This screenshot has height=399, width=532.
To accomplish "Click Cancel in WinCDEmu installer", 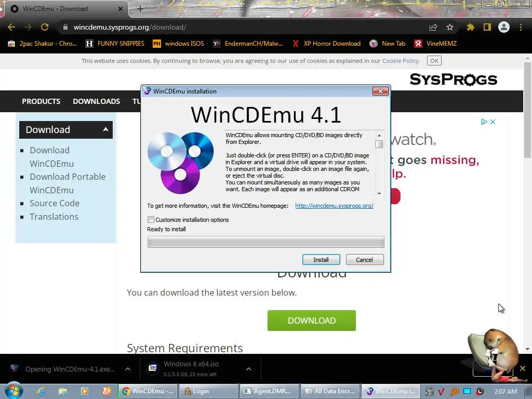I will [364, 260].
